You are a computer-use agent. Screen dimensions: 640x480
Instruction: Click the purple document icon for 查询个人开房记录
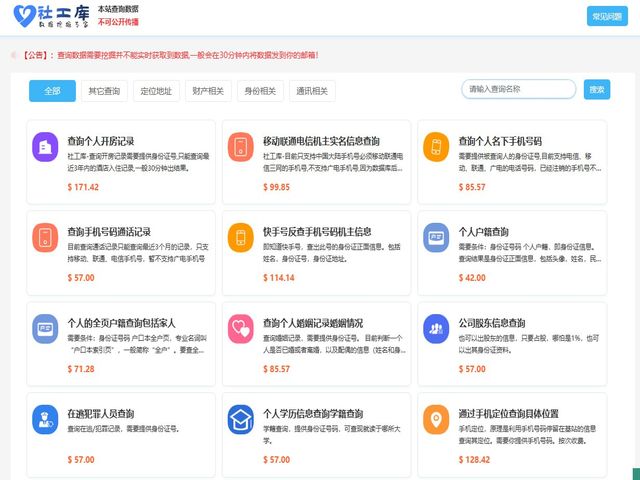45,147
